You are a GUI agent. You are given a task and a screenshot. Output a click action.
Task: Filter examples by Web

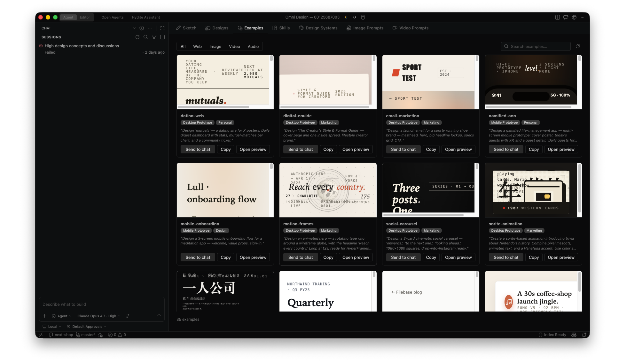coord(197,47)
